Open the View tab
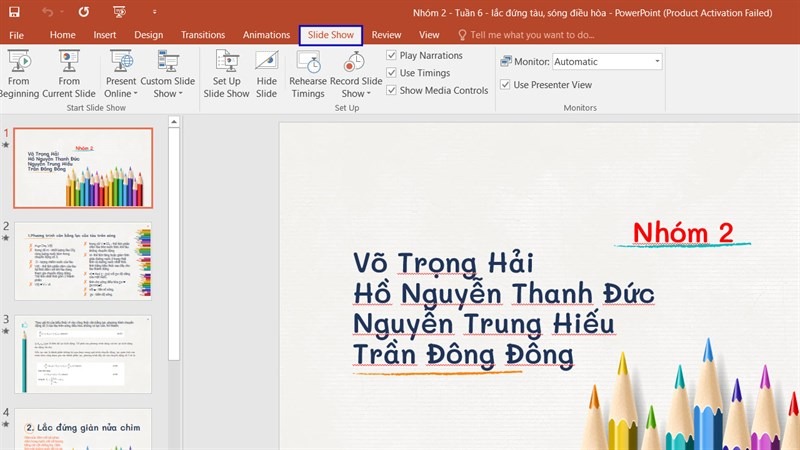 pyautogui.click(x=429, y=35)
